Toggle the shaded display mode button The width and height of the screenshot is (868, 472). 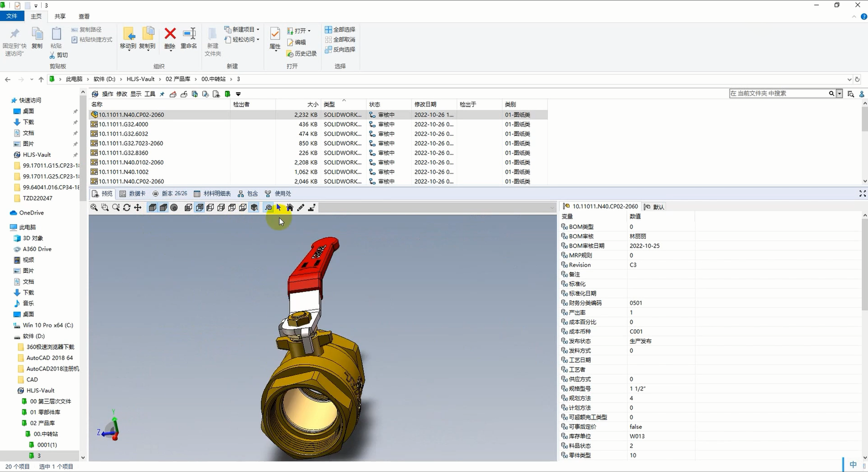click(x=163, y=208)
